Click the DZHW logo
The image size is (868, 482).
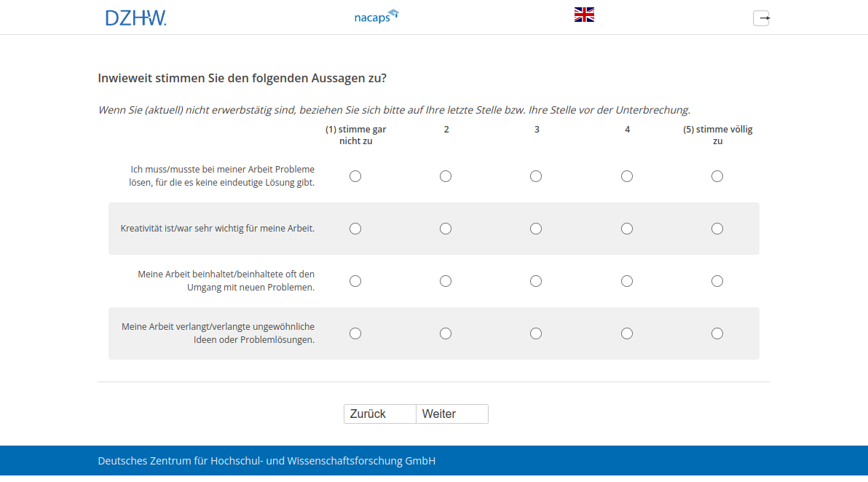(x=135, y=17)
